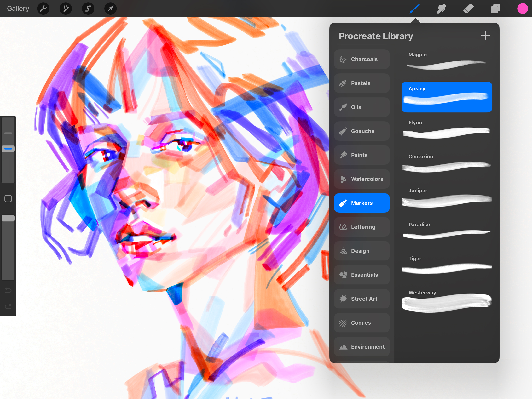Screen dimensions: 532x399
Task: Choose the Centurion marker brush
Action: [x=447, y=165]
